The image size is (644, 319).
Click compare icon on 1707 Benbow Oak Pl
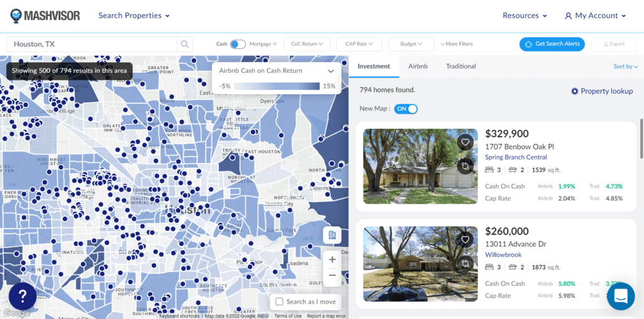coord(465,166)
